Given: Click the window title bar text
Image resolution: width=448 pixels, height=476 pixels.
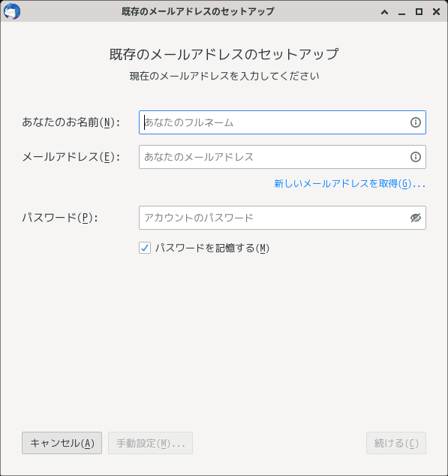Looking at the screenshot, I should 198,11.
